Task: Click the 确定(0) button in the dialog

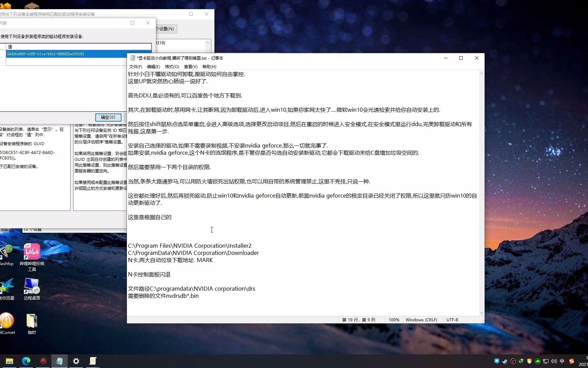Action: pyautogui.click(x=108, y=117)
